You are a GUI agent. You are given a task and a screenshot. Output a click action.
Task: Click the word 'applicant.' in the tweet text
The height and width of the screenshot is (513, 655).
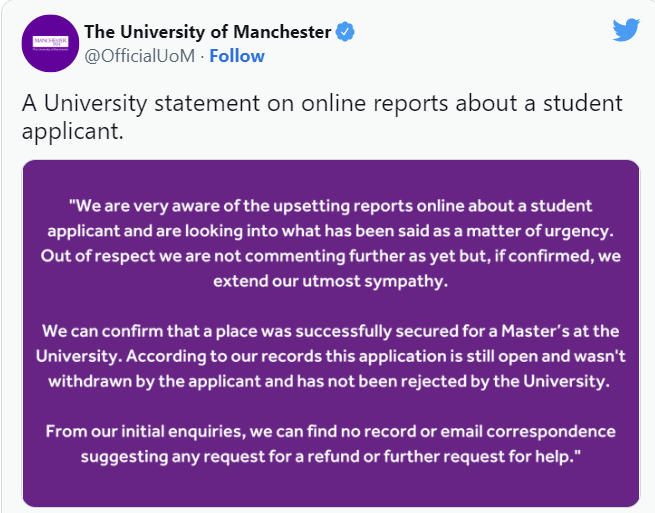[x=73, y=132]
